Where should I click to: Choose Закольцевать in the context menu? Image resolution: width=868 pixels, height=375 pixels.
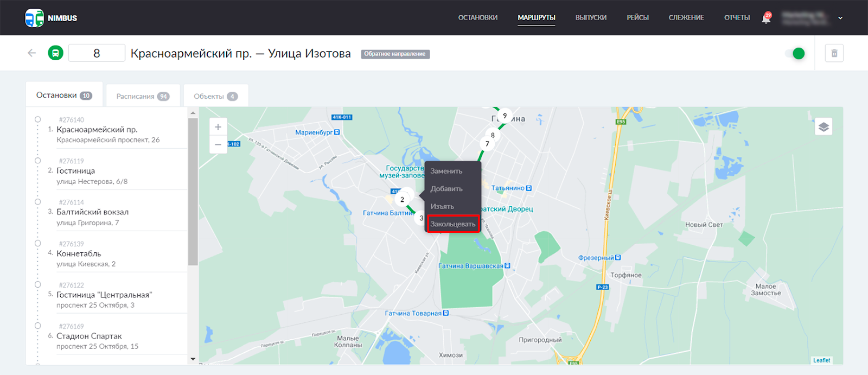click(x=453, y=224)
